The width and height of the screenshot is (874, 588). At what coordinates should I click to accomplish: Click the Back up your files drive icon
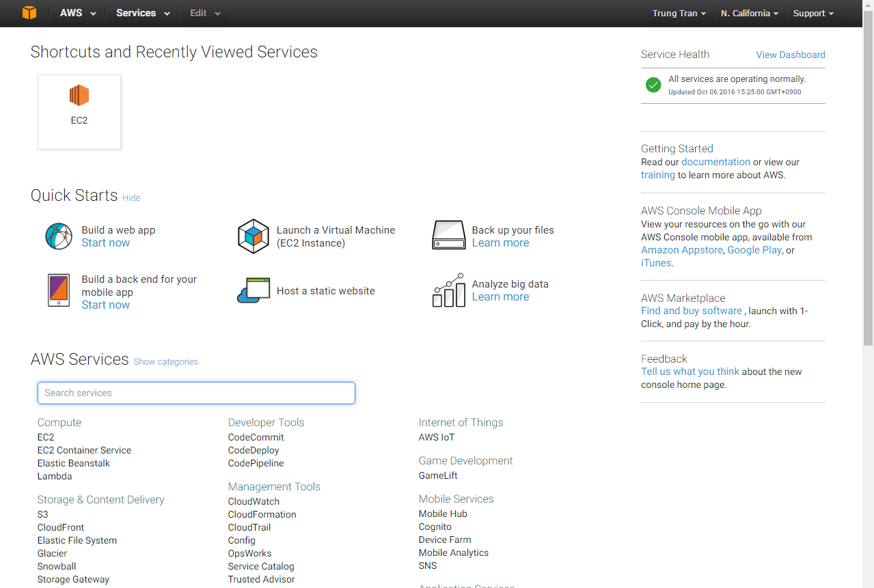(449, 235)
